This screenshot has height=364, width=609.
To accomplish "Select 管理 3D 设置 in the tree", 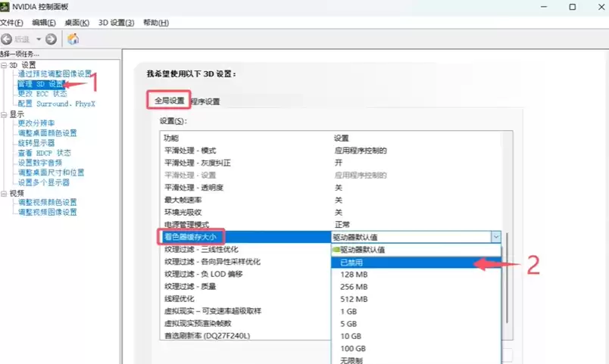I will click(x=41, y=84).
